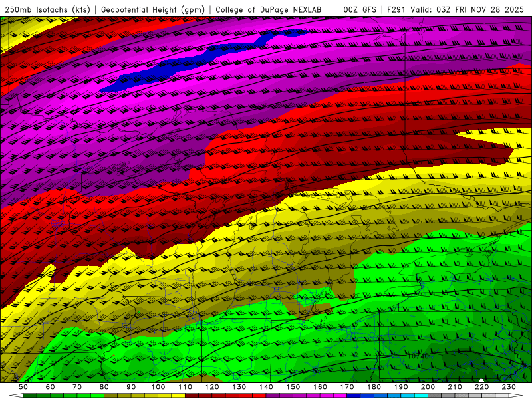Click the 210 value on the color scale
The width and height of the screenshot is (532, 399).
455,387
